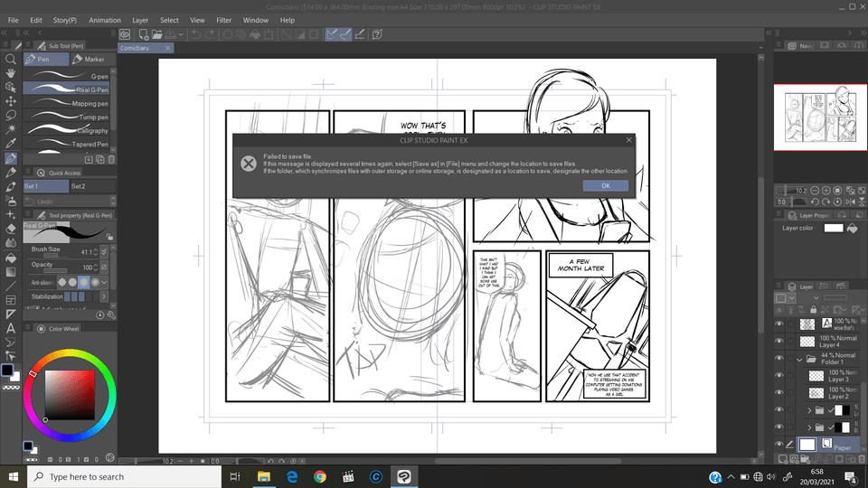Expand the Stabilization options arrow

pos(103,296)
